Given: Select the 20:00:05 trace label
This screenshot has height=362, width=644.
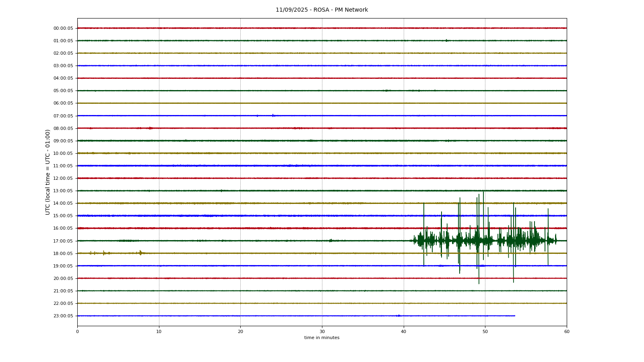Looking at the screenshot, I should coord(63,278).
